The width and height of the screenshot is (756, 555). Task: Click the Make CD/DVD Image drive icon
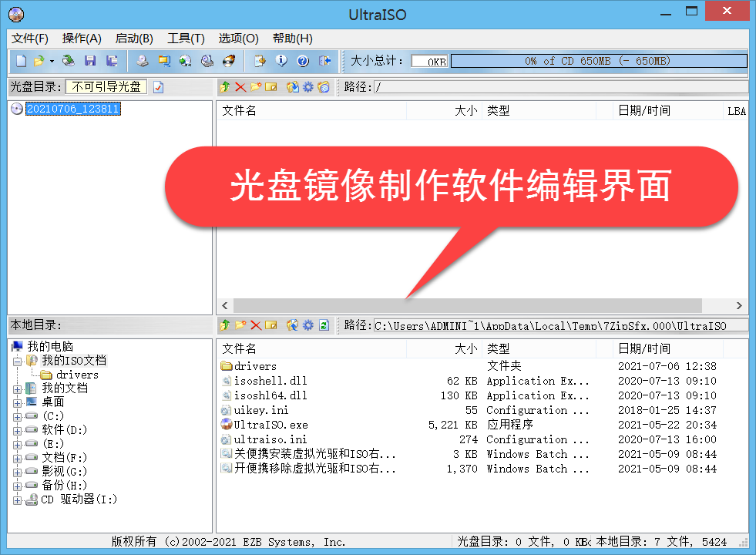coord(143,61)
